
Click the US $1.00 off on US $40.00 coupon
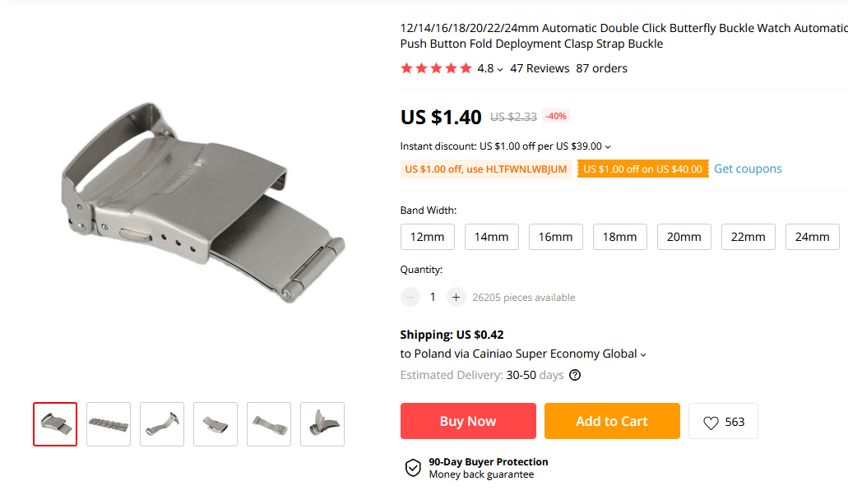[642, 169]
